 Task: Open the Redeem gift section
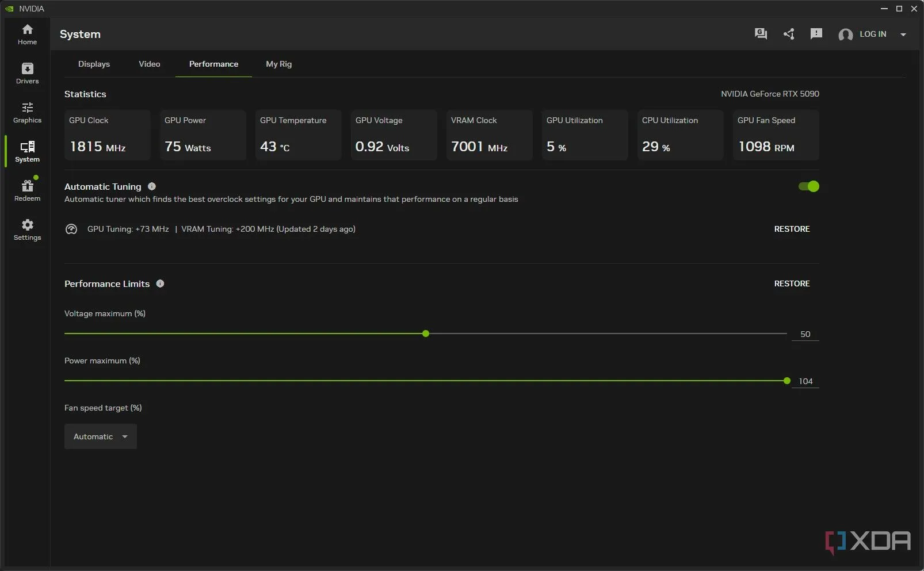tap(27, 191)
